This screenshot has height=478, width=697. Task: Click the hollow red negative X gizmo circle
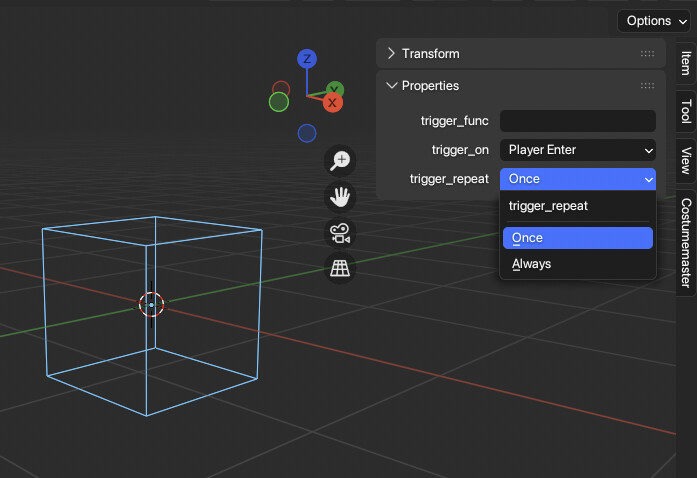pyautogui.click(x=281, y=89)
